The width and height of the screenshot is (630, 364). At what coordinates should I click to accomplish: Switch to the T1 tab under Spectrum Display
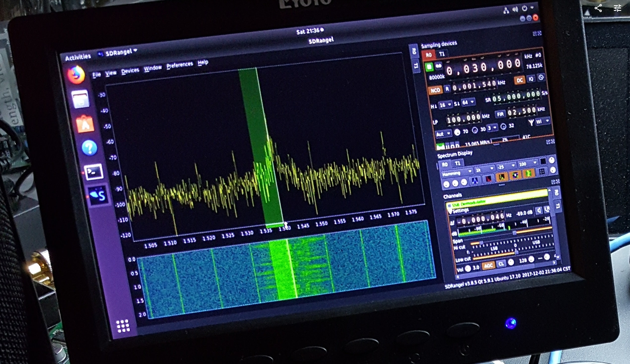[457, 163]
